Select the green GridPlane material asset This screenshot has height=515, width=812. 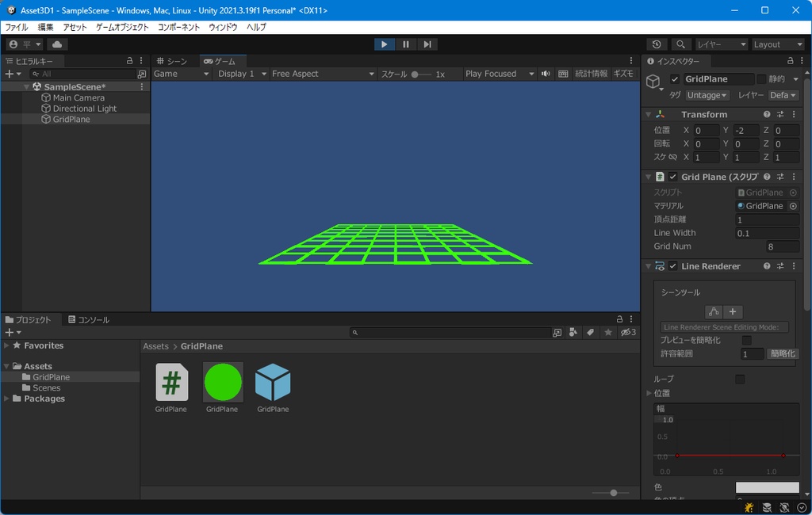tap(223, 388)
